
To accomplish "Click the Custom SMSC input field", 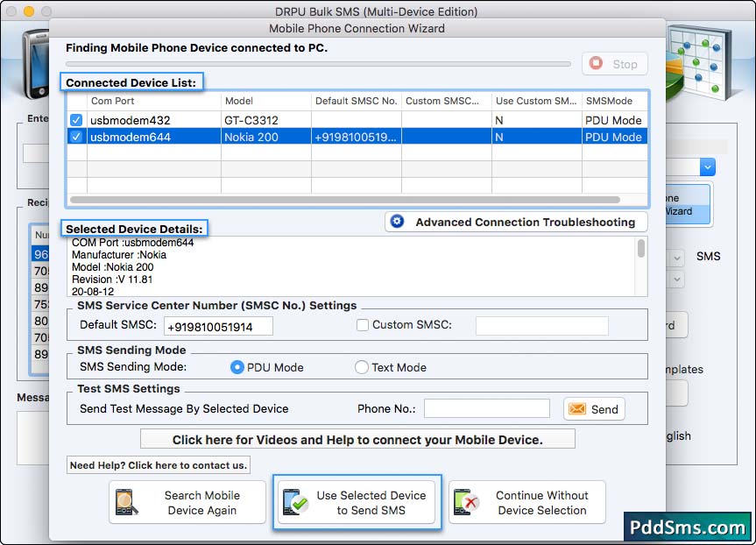I will coord(542,326).
